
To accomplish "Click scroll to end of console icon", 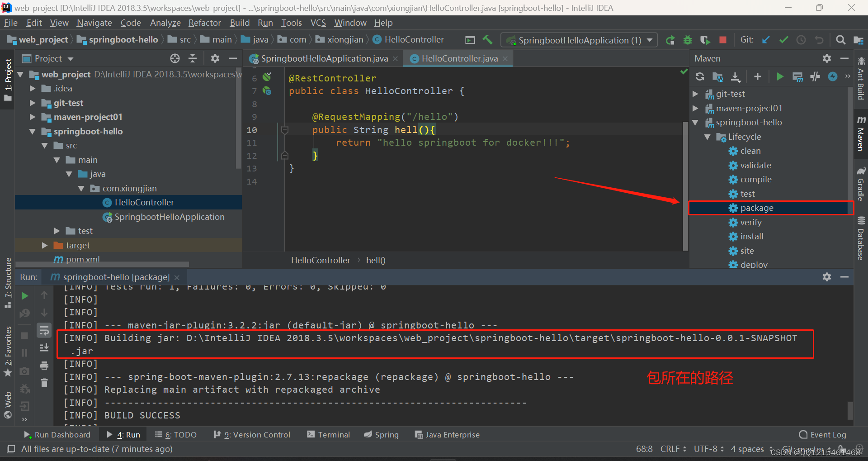I will click(x=44, y=348).
